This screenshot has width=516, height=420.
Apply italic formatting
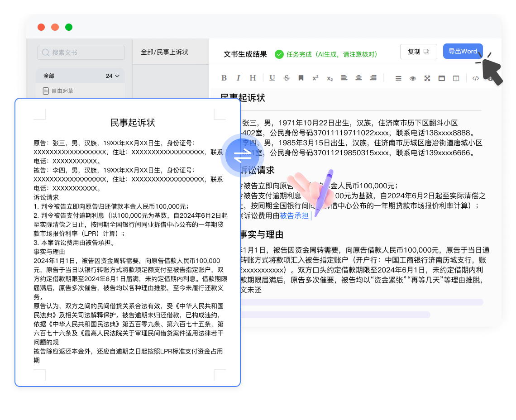click(x=239, y=78)
